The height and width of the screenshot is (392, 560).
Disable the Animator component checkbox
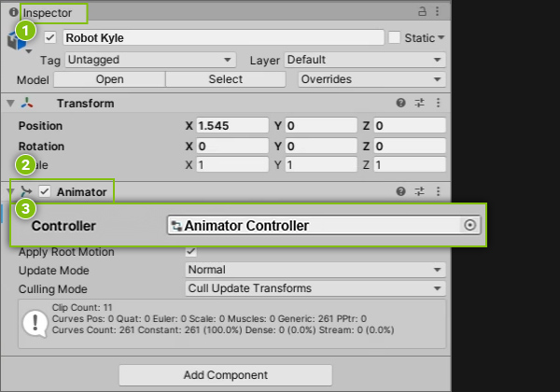click(x=45, y=191)
